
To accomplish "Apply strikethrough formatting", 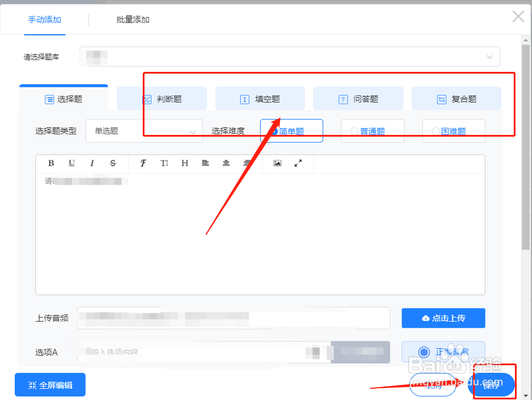I will 113,164.
